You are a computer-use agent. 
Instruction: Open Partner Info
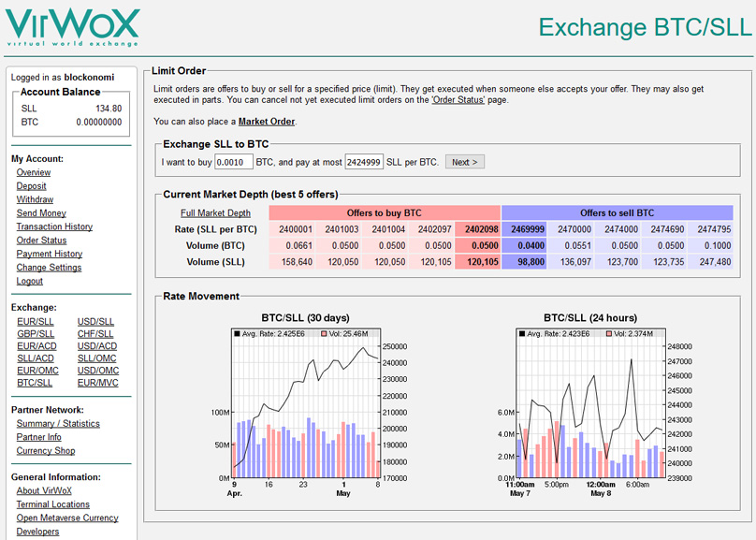[38, 437]
